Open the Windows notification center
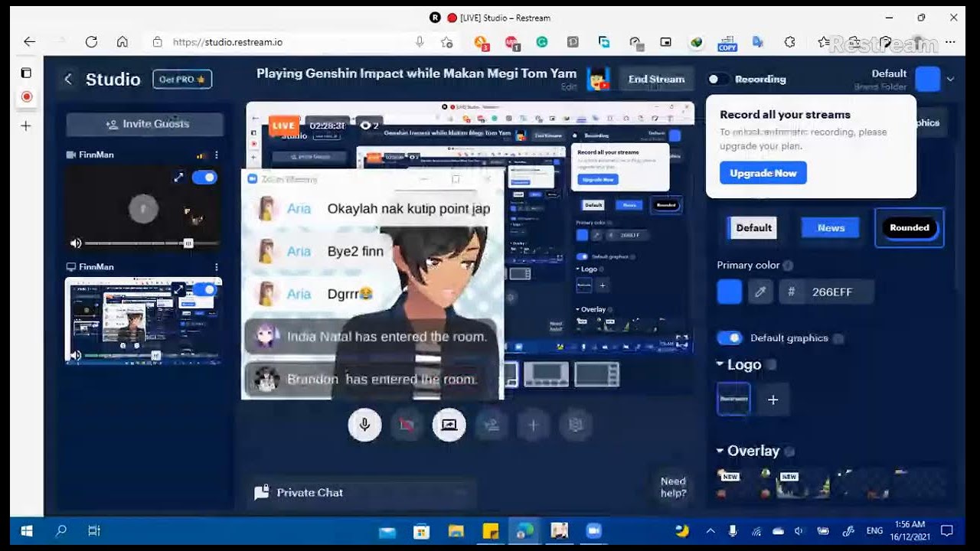This screenshot has width=980, height=551. 947,531
